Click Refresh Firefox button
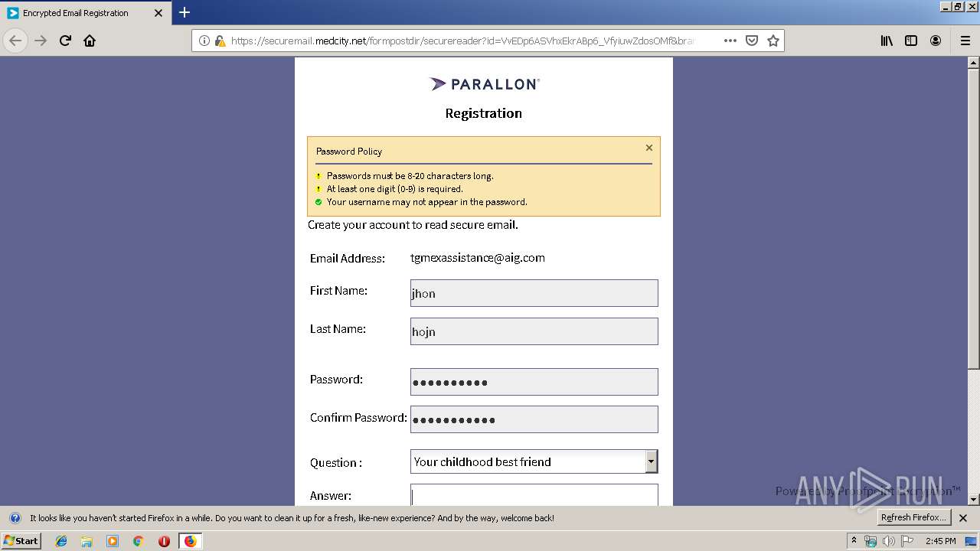This screenshot has width=980, height=551. tap(913, 517)
